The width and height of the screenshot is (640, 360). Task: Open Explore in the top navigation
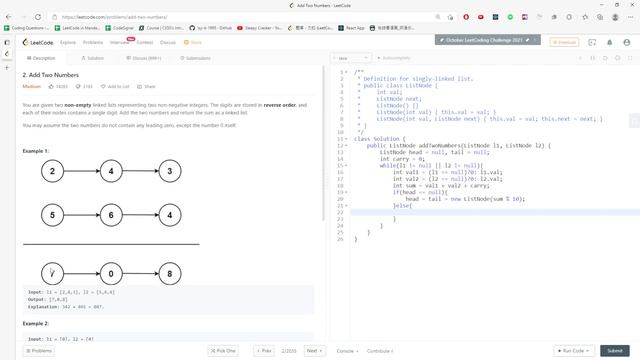[x=68, y=42]
